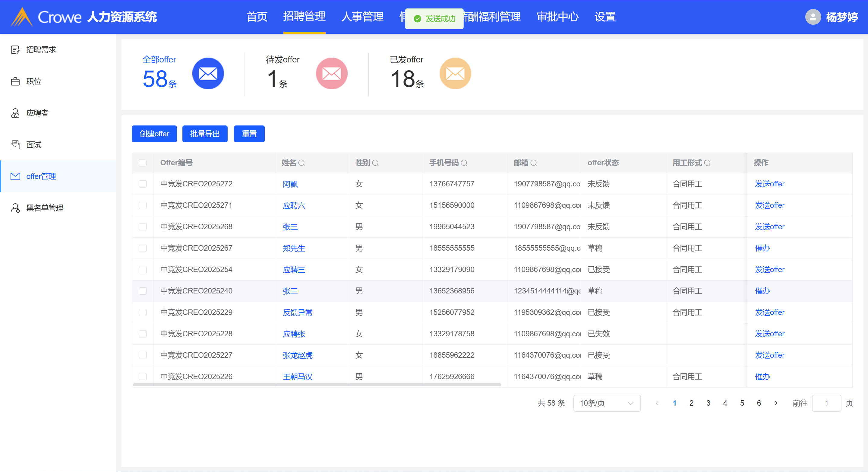Viewport: 868px width, 472px height.
Task: Click the 前往 page number input field
Action: [x=826, y=403]
